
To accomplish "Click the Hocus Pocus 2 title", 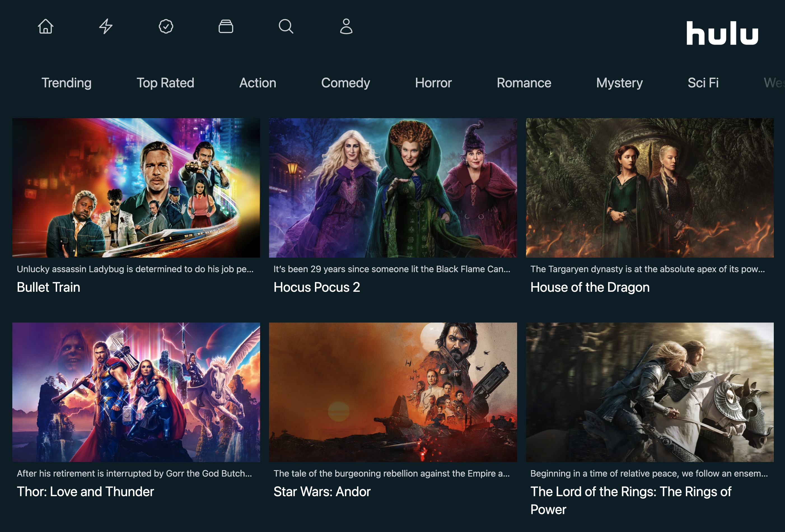I will (x=317, y=287).
